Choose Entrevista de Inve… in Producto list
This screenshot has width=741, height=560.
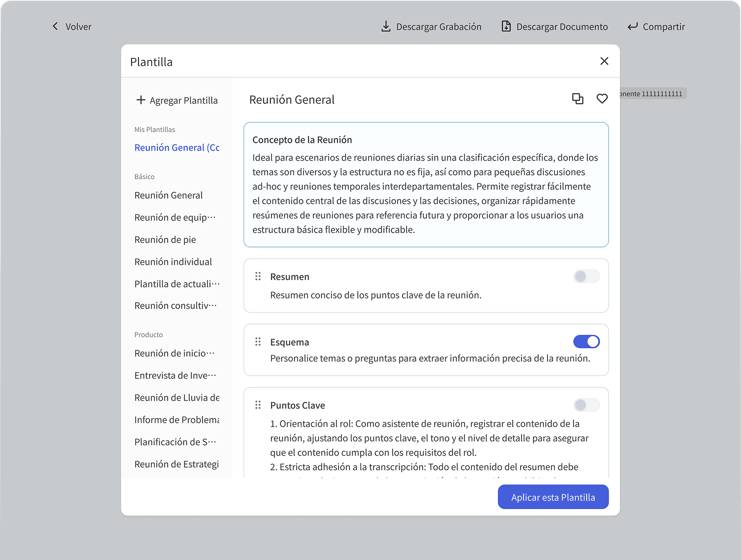click(x=175, y=376)
